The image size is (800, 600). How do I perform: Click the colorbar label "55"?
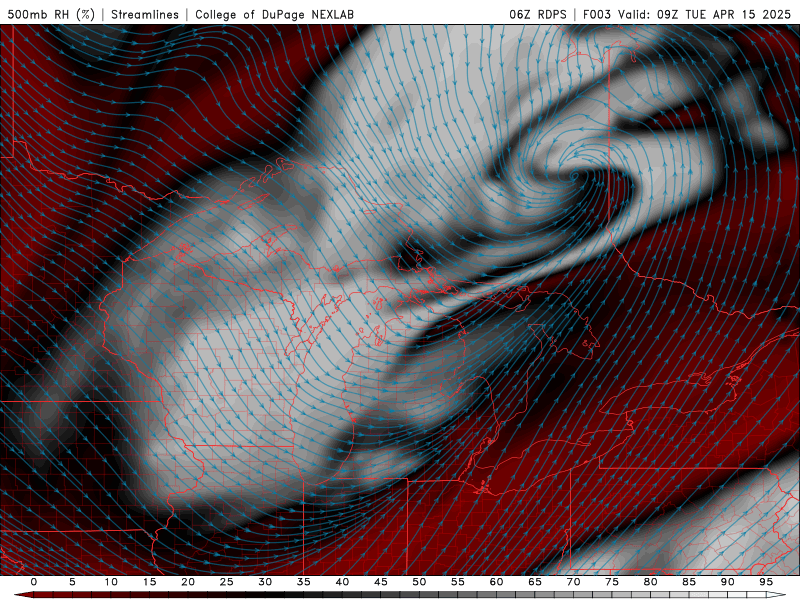coord(458,582)
